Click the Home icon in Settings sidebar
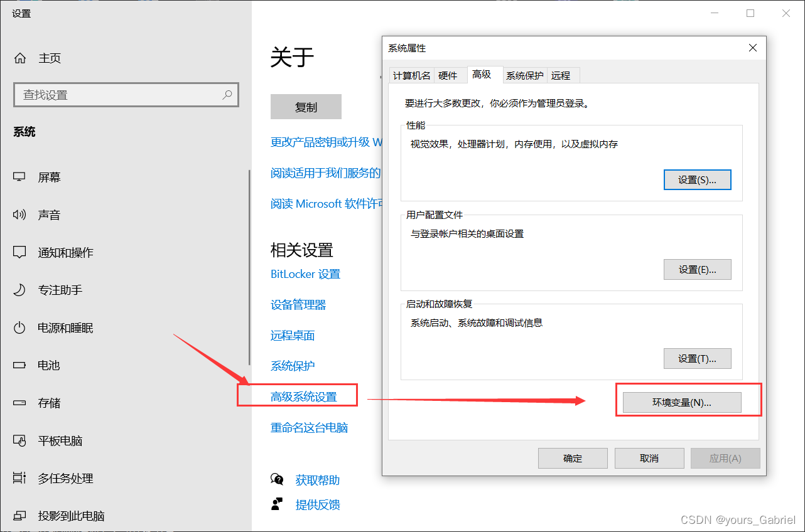 click(x=20, y=58)
